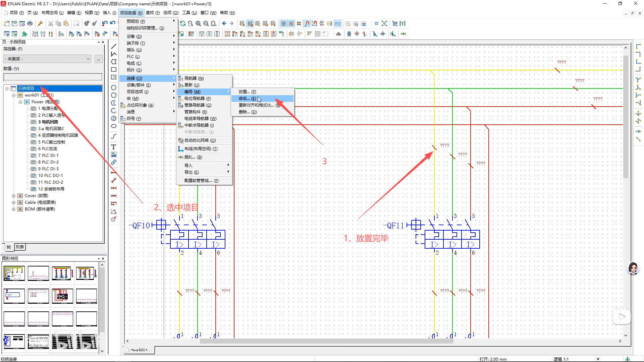Screen dimensions: 644x362
Task: Click the shopping cart toolbar icon
Action: click(x=395, y=23)
